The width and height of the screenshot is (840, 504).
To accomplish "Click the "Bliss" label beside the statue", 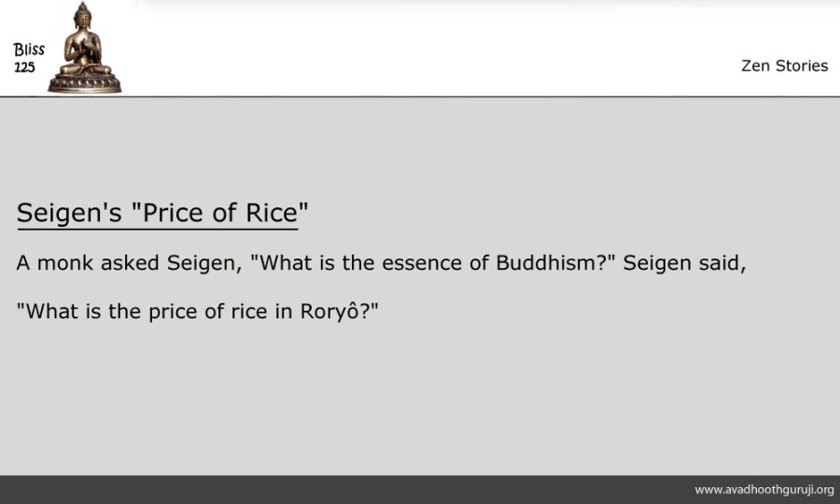I will pyautogui.click(x=29, y=50).
